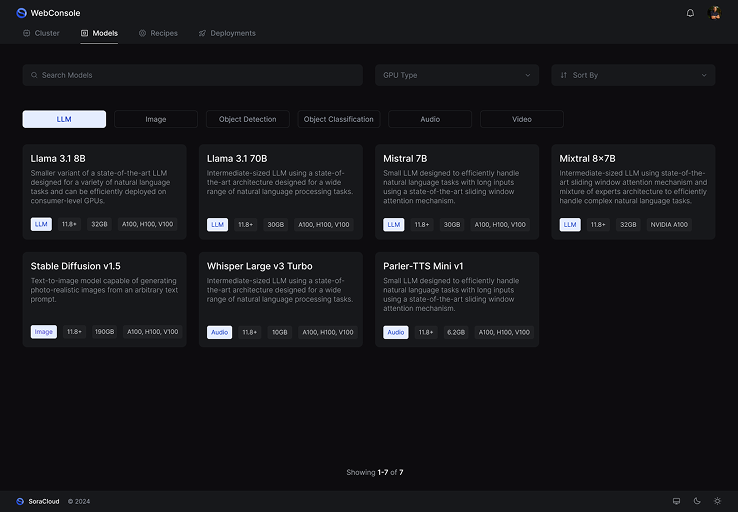
Task: Click the Showing 1-7 of 7 text
Action: tap(375, 472)
